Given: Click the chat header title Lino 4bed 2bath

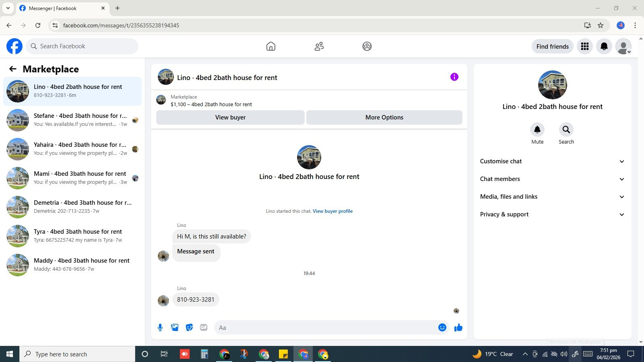Looking at the screenshot, I should (227, 78).
